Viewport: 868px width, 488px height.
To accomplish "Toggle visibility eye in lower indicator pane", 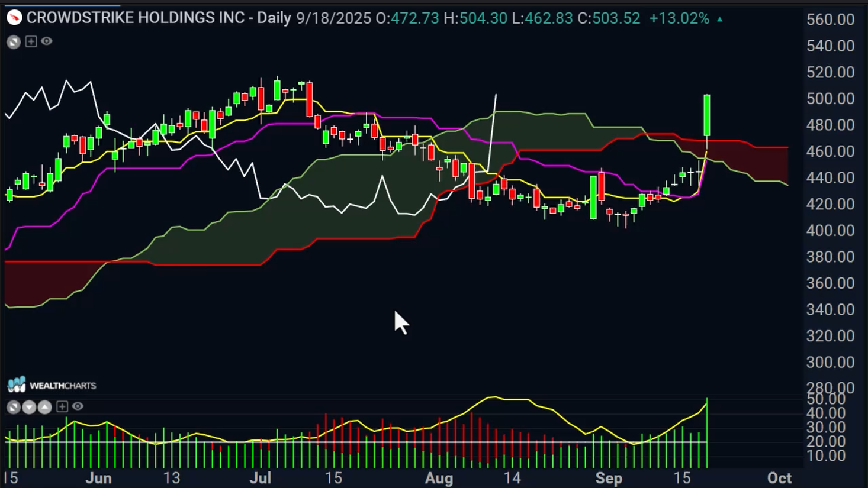I will [78, 406].
